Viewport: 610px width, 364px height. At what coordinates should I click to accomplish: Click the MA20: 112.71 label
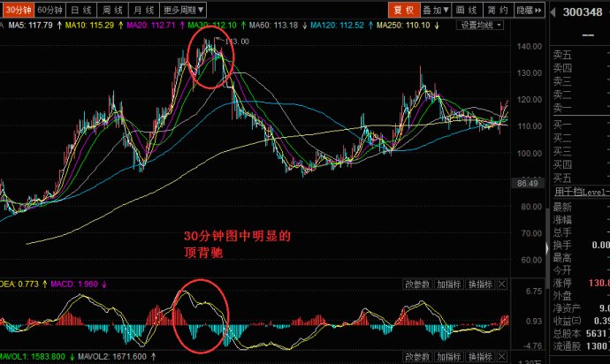[151, 26]
